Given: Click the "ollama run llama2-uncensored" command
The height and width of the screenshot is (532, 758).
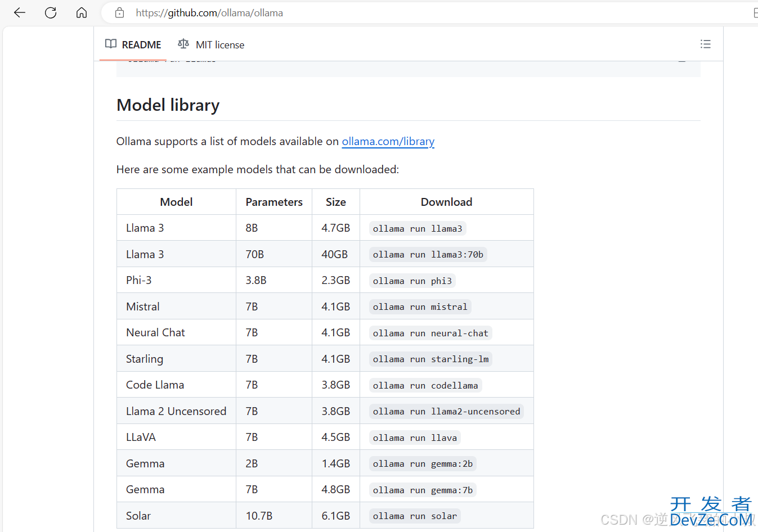Looking at the screenshot, I should (447, 411).
